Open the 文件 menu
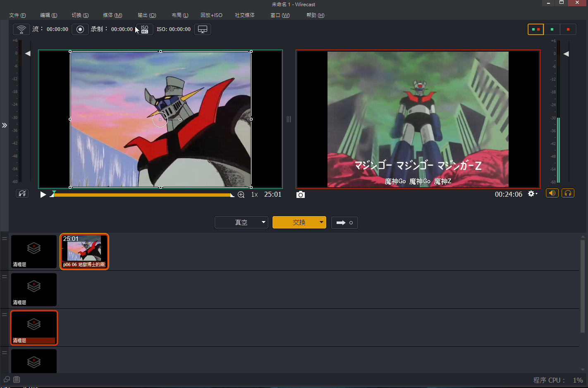This screenshot has width=588, height=388. [x=17, y=15]
